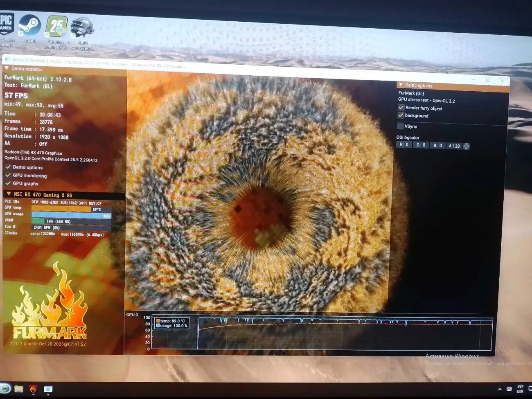Click the Radeon (TM) RX 470 Graphics text

coord(33,153)
